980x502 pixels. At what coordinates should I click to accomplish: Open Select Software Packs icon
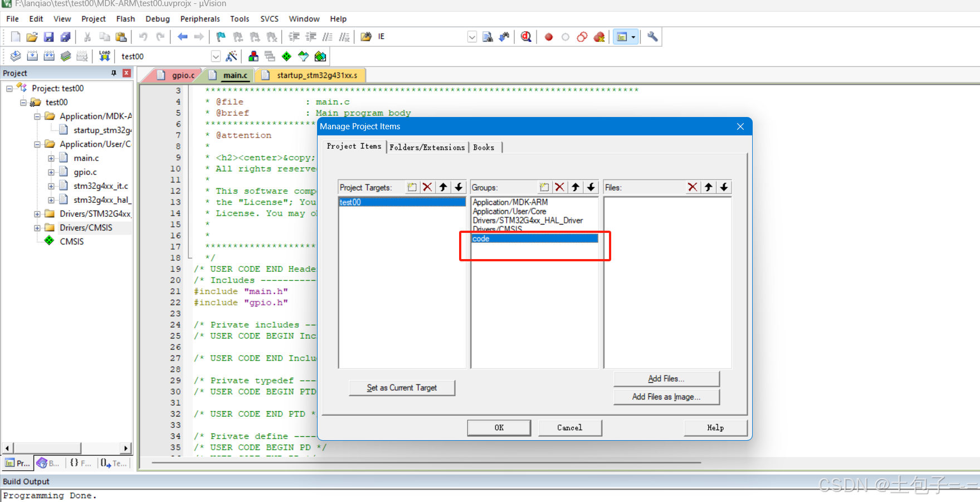pyautogui.click(x=303, y=56)
